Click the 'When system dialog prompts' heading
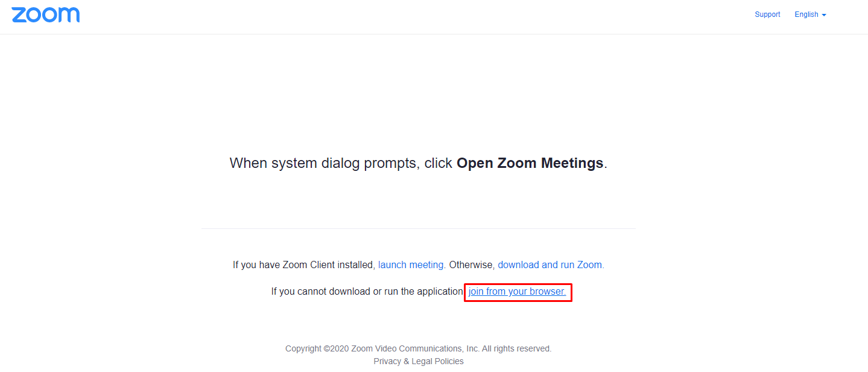This screenshot has height=372, width=868. (x=419, y=163)
